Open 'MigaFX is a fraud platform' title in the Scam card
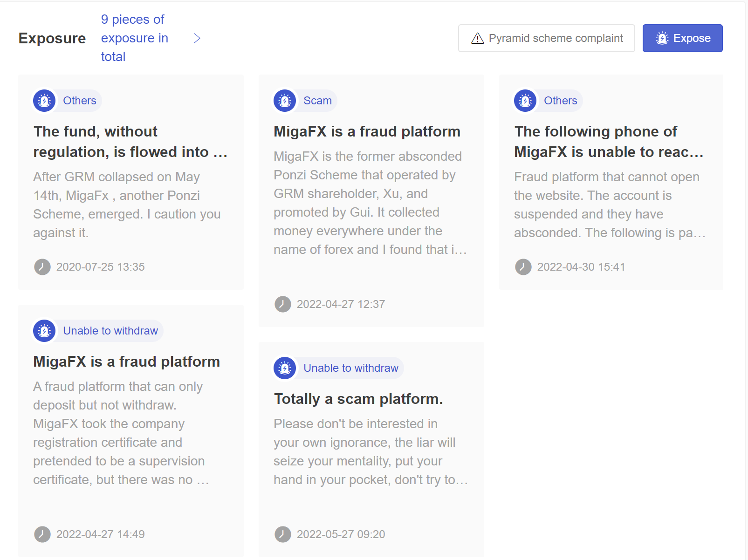Viewport: 748px width, 560px height. (x=367, y=131)
